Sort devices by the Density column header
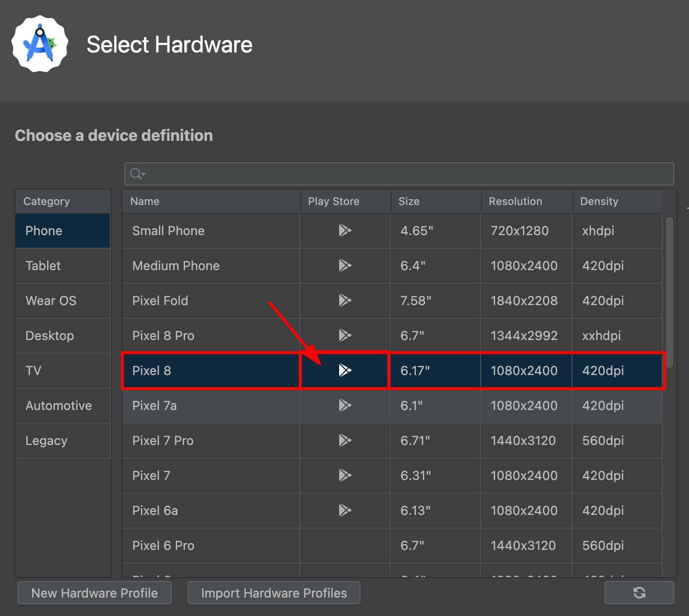Image resolution: width=689 pixels, height=616 pixels. [599, 201]
